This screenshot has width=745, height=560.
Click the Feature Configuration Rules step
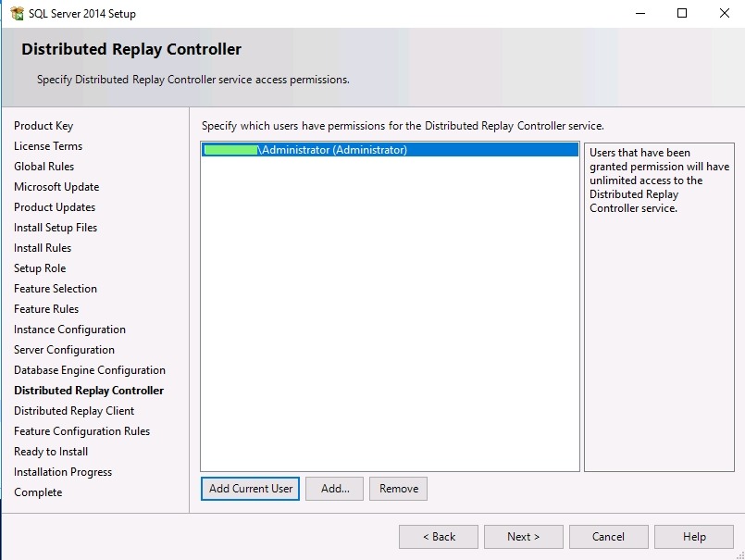(81, 431)
